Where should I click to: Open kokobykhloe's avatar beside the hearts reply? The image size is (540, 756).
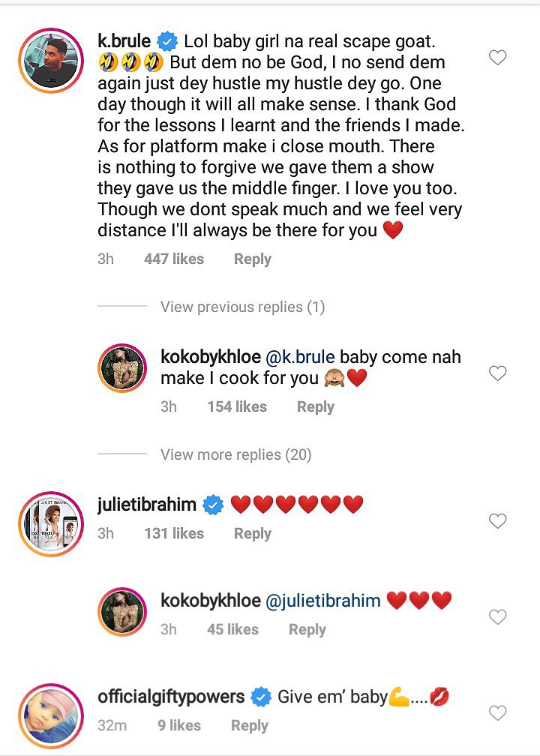[x=122, y=613]
